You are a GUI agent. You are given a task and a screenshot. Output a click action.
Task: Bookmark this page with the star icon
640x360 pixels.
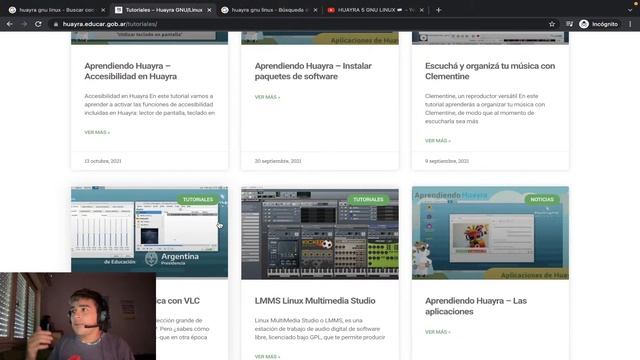click(x=552, y=24)
